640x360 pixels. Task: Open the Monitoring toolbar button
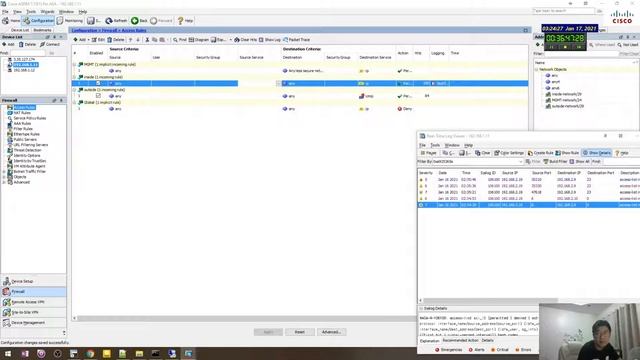[x=70, y=20]
